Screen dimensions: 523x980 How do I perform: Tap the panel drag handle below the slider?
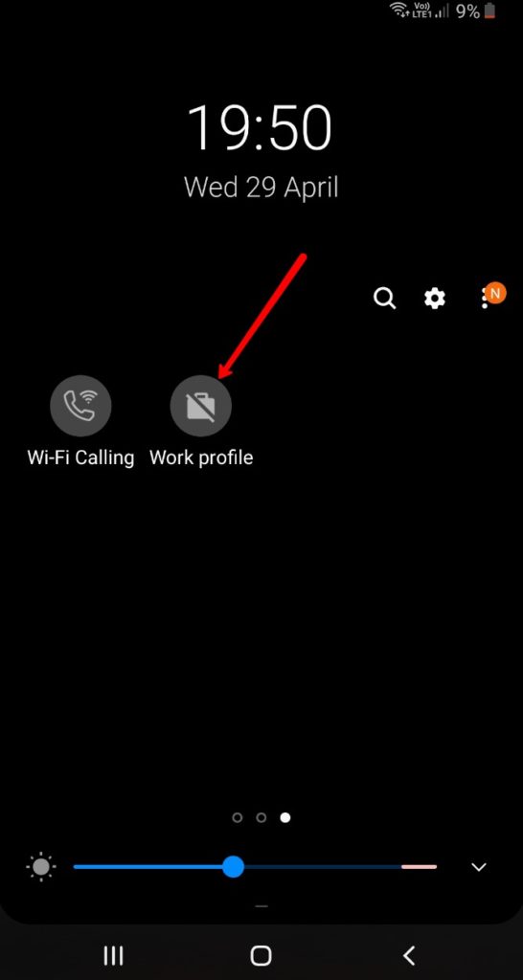261,905
